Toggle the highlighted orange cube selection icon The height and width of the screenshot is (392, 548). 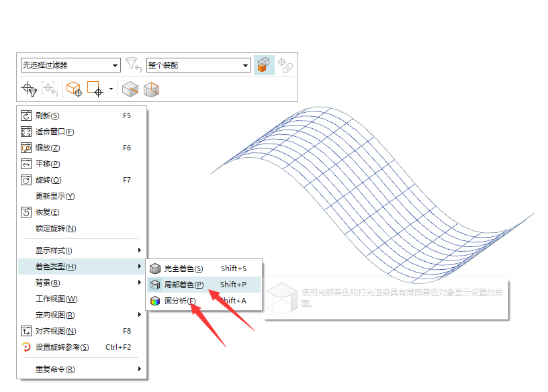(264, 65)
